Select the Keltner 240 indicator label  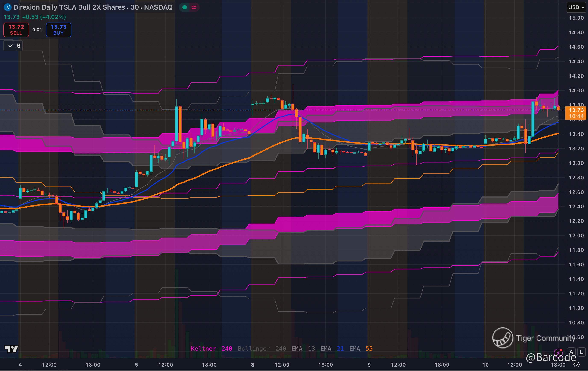pos(211,349)
